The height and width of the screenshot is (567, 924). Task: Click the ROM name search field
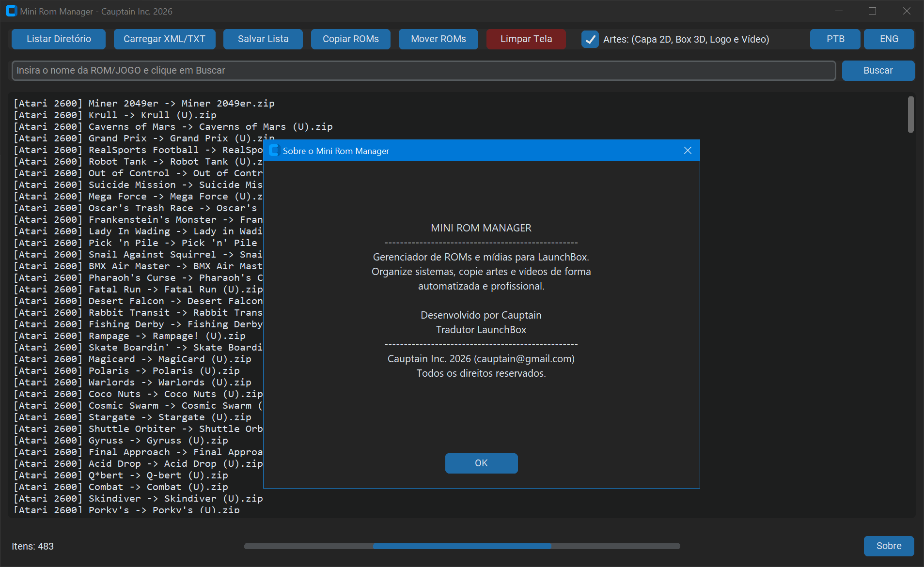423,71
